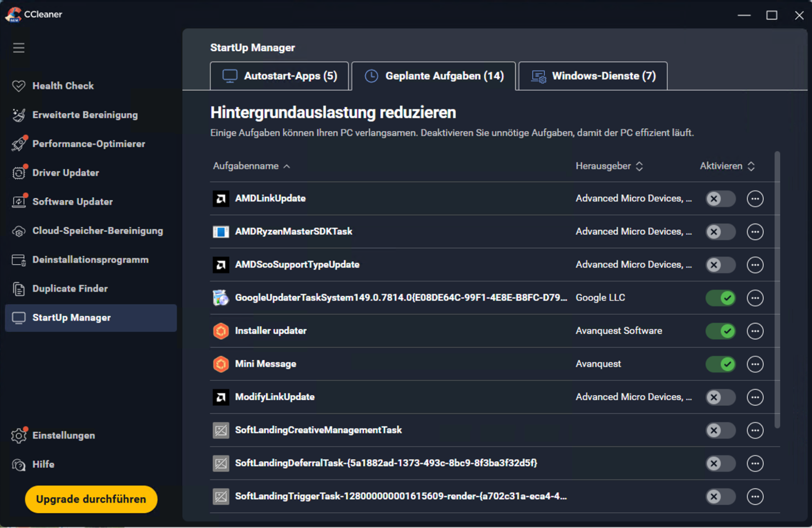Open more options for ModifyLinkUpdate
This screenshot has height=528, width=812.
755,397
